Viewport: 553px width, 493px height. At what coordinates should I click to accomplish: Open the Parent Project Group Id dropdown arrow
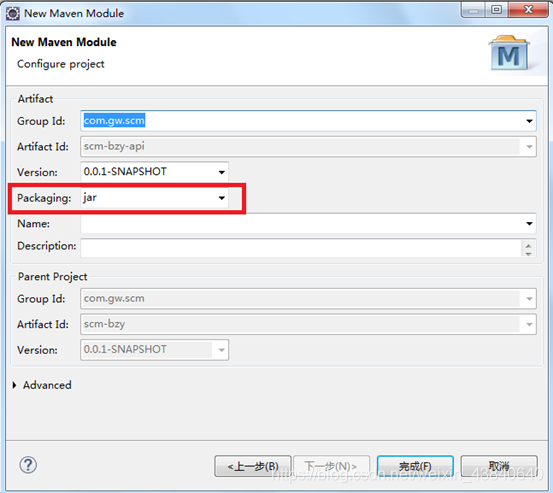[x=529, y=299]
